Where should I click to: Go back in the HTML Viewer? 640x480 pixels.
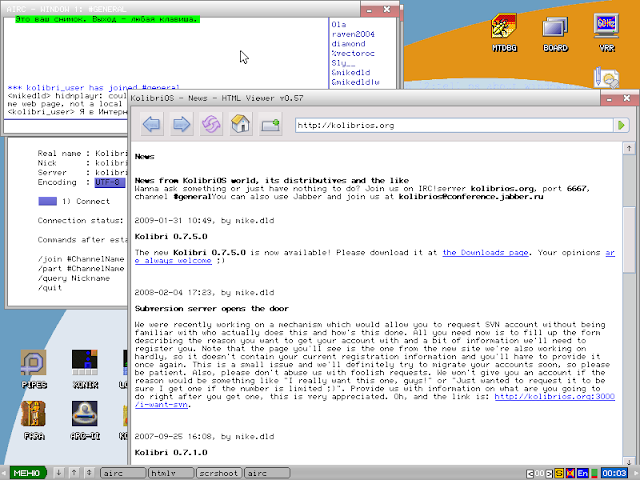click(x=151, y=124)
